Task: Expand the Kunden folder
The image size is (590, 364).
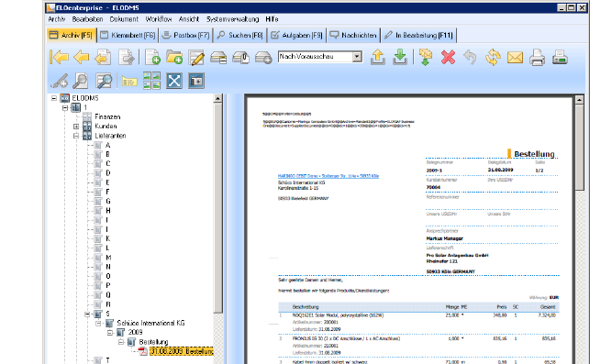Action: (x=76, y=127)
